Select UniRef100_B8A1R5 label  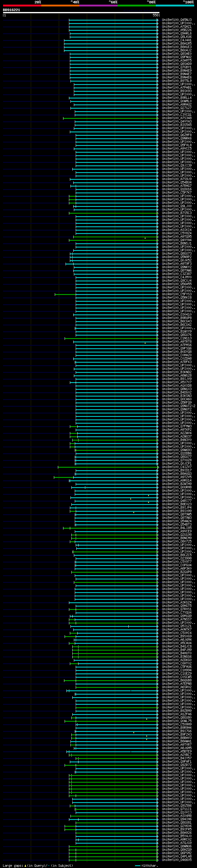point(177,43)
